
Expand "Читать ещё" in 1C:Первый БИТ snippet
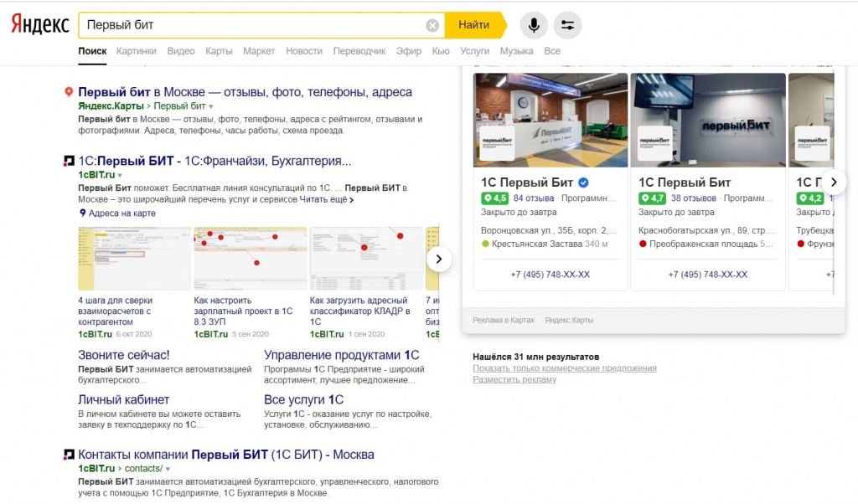tap(327, 200)
